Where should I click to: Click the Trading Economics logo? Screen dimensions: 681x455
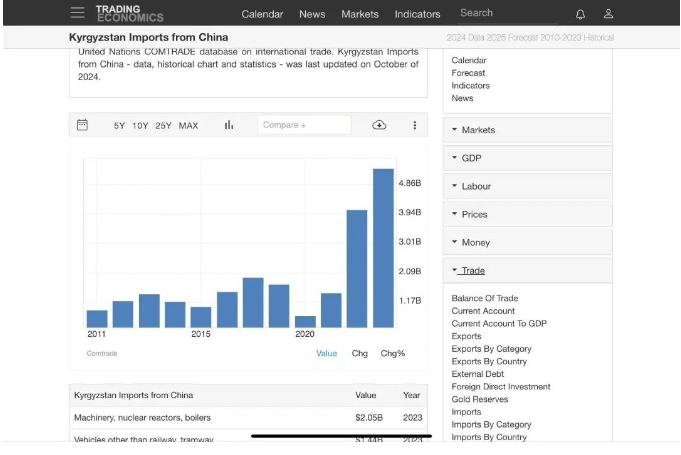click(x=129, y=13)
